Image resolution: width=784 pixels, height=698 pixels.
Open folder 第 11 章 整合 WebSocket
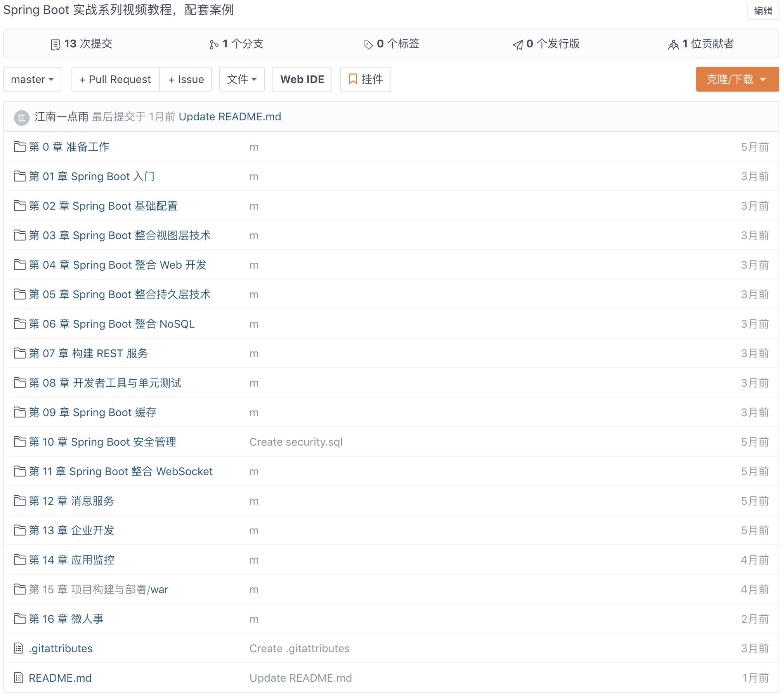121,471
